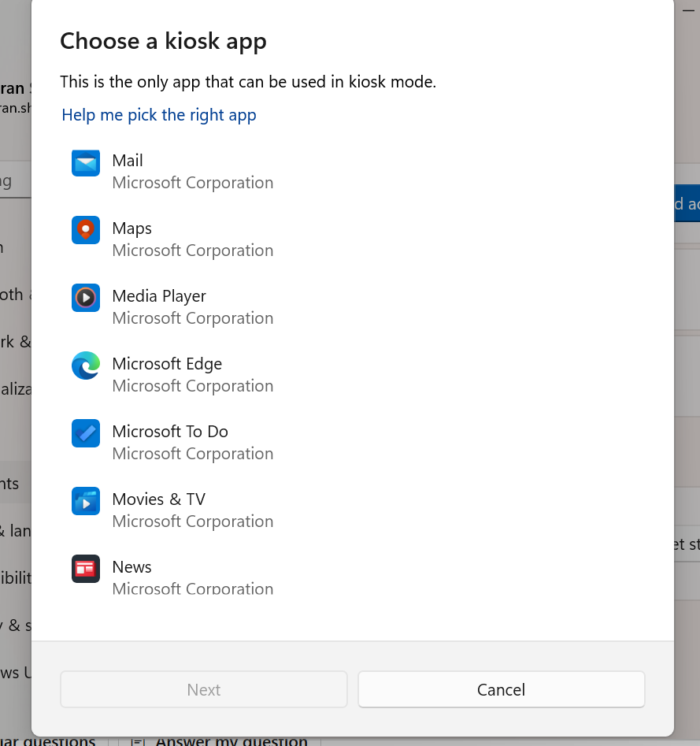Select the Microsoft Edge app icon
Viewport: 700px width, 746px height.
pos(86,366)
